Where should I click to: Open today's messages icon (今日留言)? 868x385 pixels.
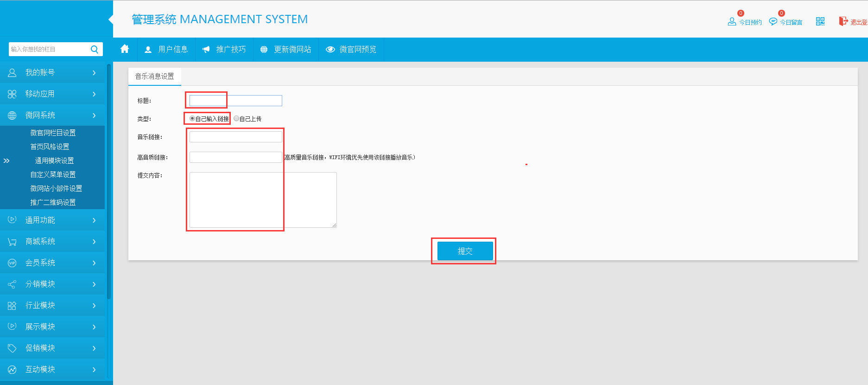773,22
